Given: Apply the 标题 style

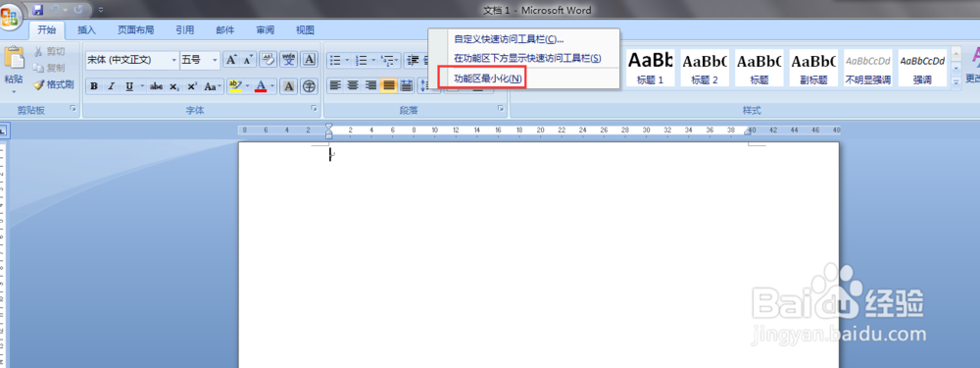Looking at the screenshot, I should (x=759, y=68).
